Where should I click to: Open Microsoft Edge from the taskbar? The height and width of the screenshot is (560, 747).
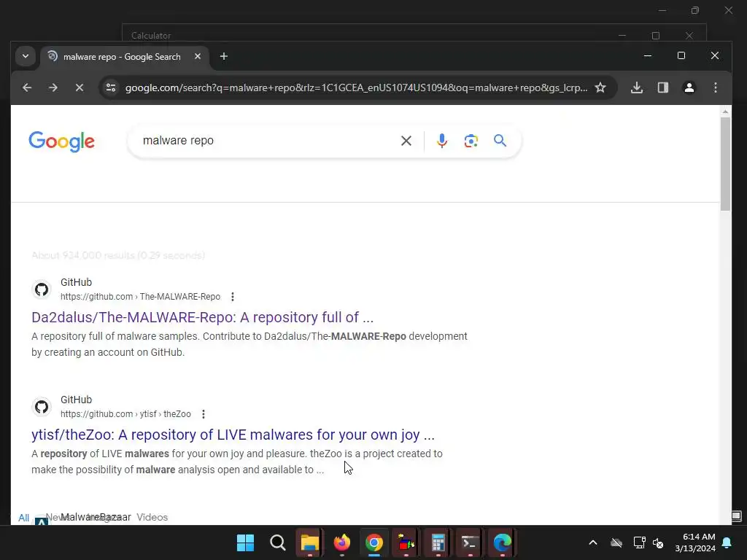tap(502, 542)
